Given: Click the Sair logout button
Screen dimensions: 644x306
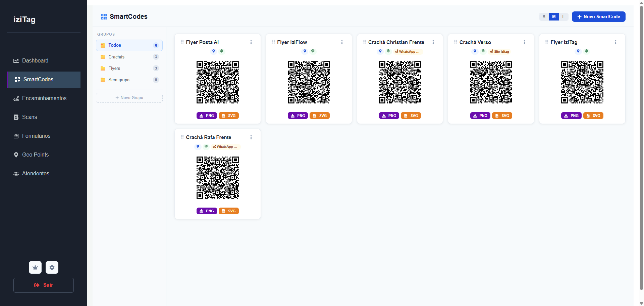Looking at the screenshot, I should point(44,285).
